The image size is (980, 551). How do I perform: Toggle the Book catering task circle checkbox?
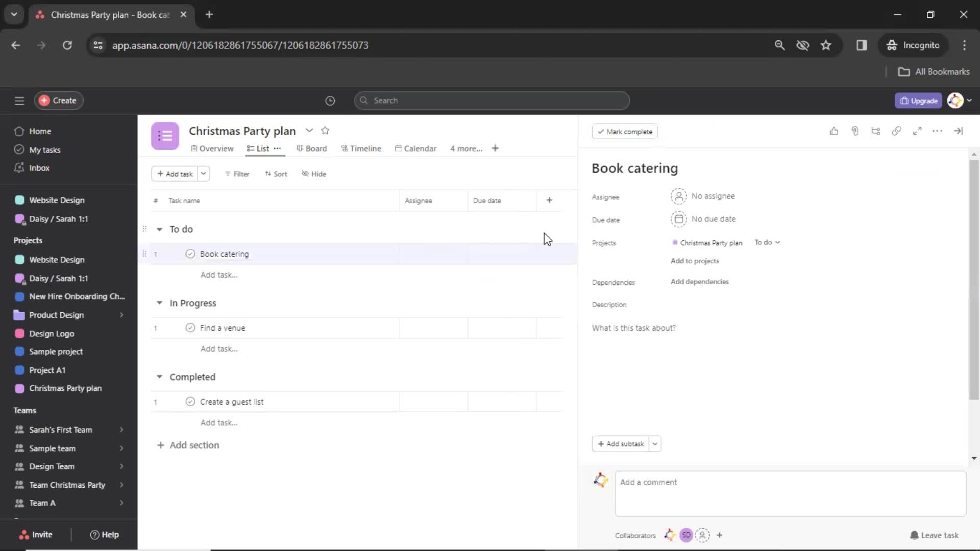click(190, 254)
